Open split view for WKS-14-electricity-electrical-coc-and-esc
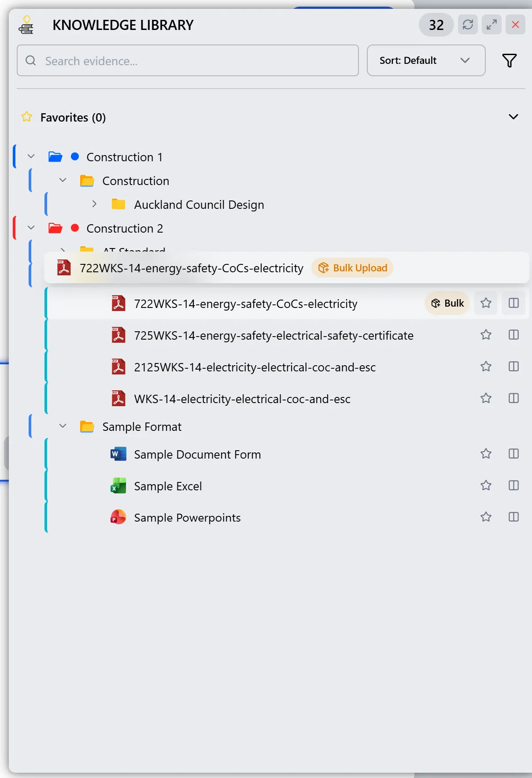 [514, 398]
